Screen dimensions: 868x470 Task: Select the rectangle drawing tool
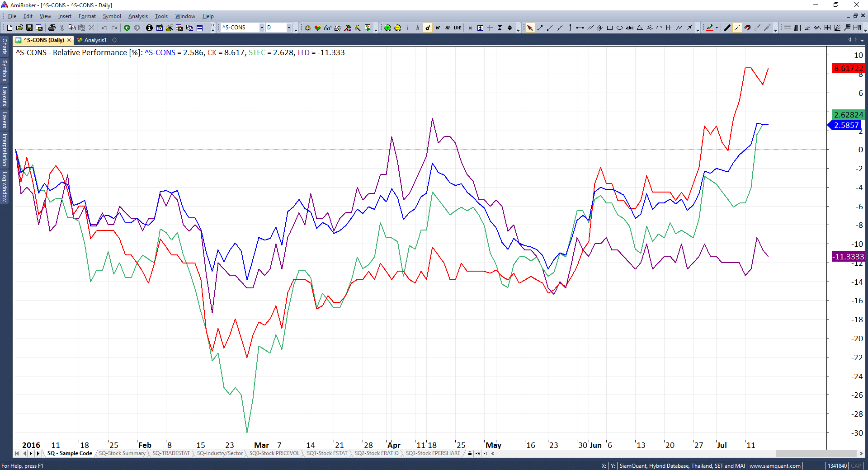610,28
